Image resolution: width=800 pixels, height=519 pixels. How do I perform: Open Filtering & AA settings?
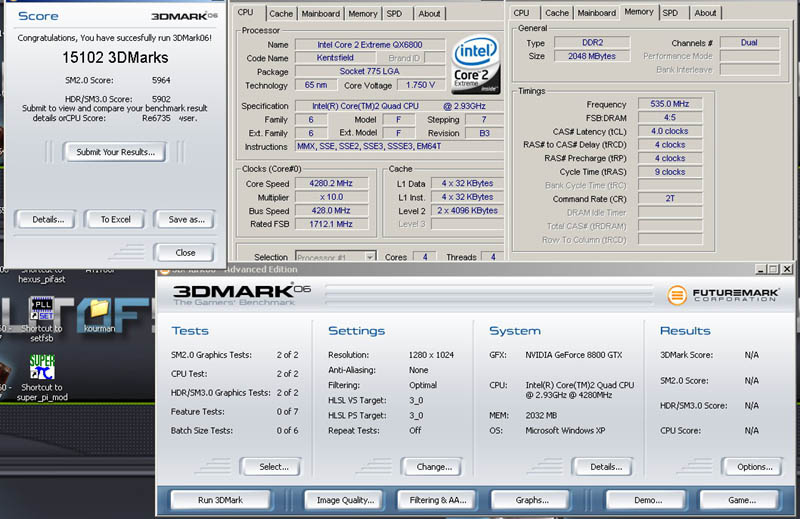coord(438,500)
